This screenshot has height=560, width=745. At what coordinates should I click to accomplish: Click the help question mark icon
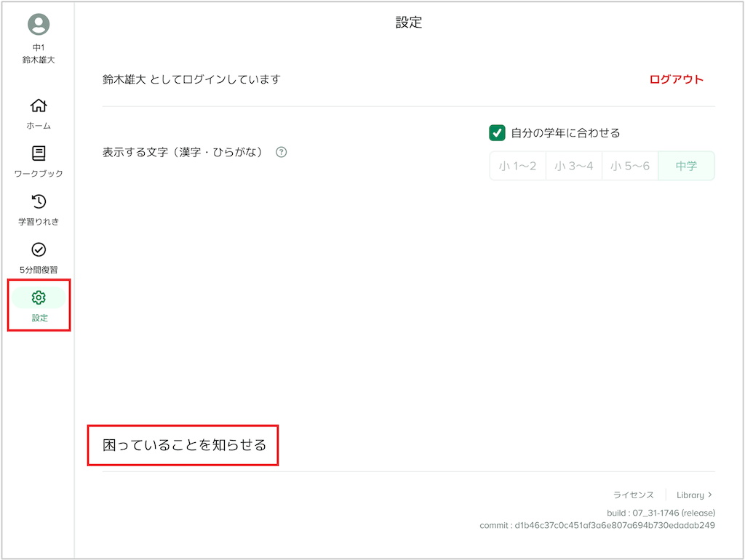[282, 152]
